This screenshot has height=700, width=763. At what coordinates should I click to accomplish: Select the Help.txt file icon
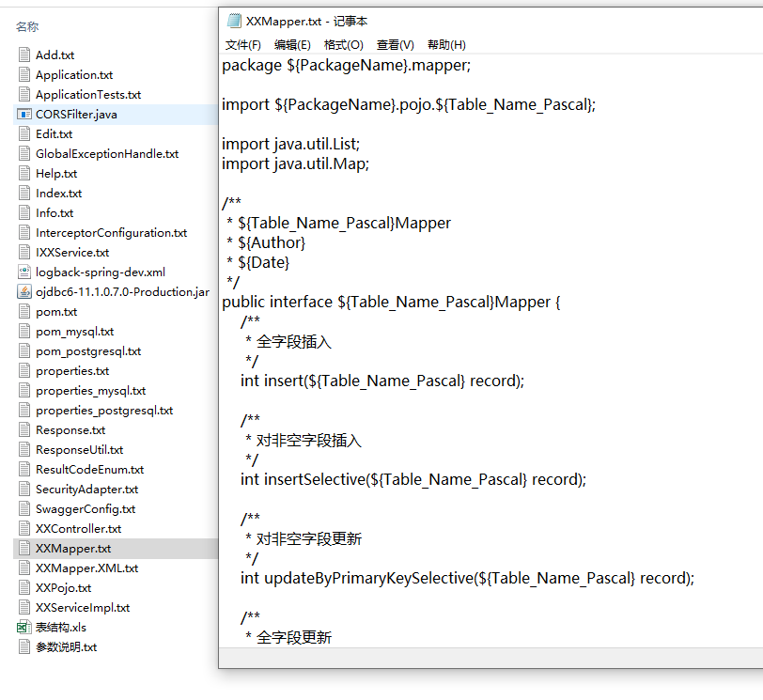[24, 173]
